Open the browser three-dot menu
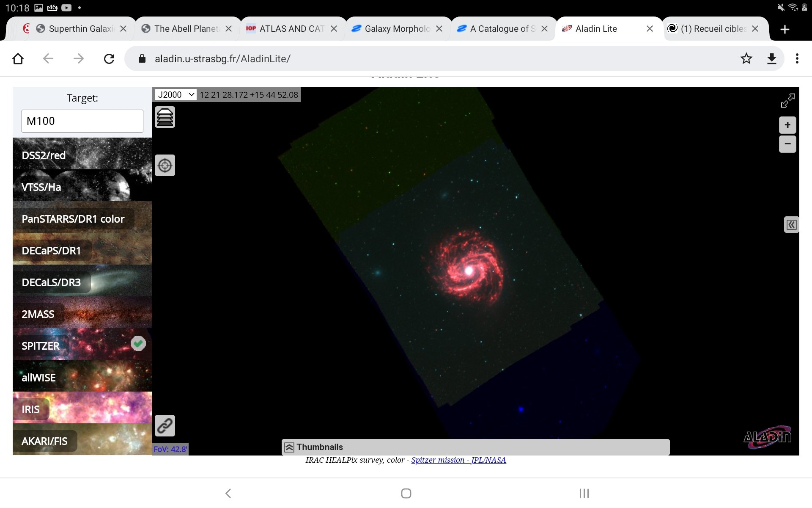Screen dimensions: 812x508 pyautogui.click(x=797, y=58)
